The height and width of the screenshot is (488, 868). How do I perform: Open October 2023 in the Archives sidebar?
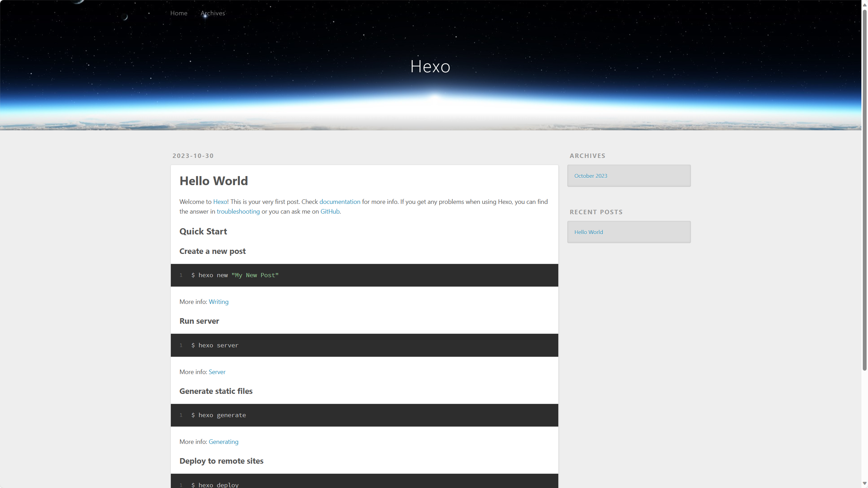pyautogui.click(x=590, y=176)
